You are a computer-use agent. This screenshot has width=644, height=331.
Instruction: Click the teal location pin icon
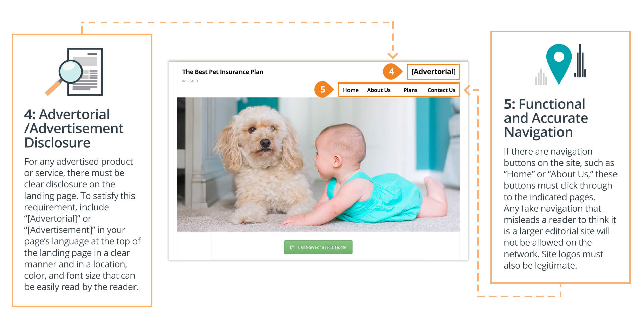coord(559,64)
